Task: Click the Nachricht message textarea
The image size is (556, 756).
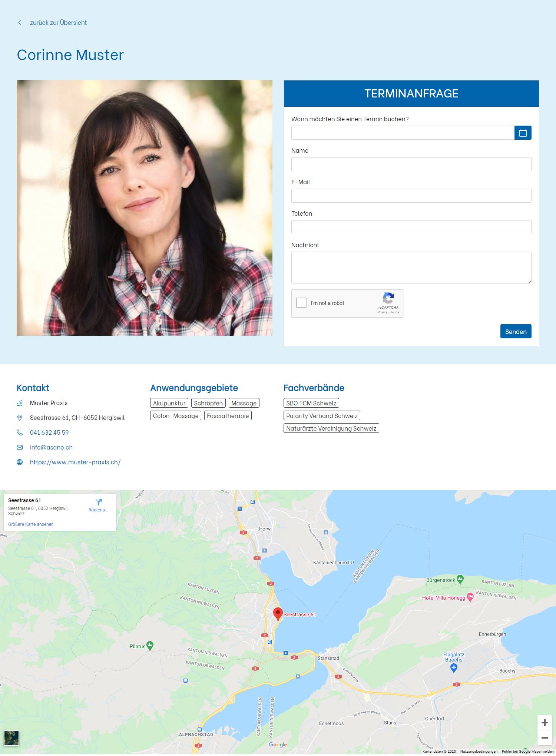Action: [x=411, y=268]
